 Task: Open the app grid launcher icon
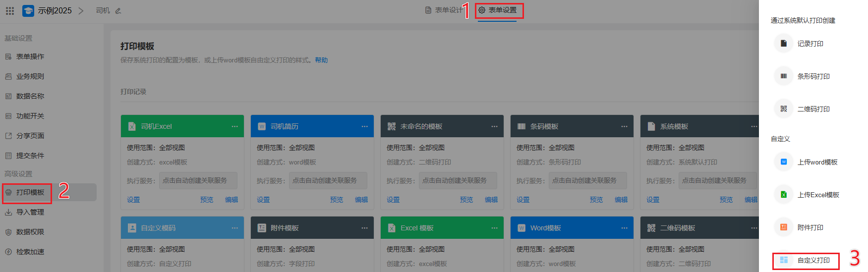tap(10, 10)
